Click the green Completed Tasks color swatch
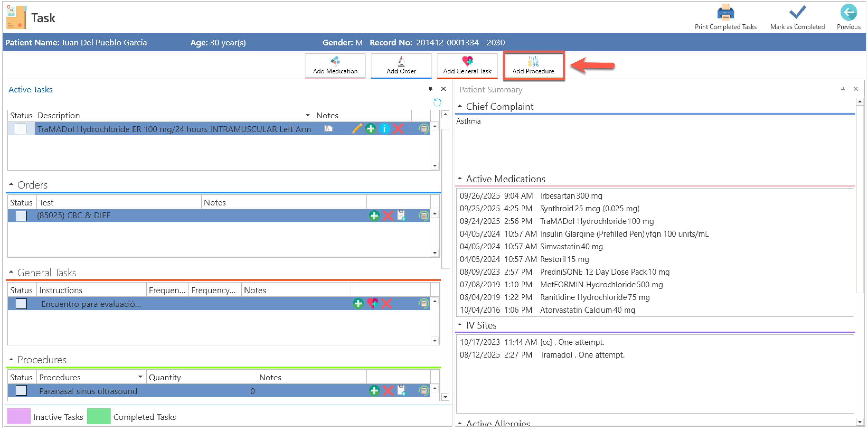The image size is (868, 431). (99, 417)
